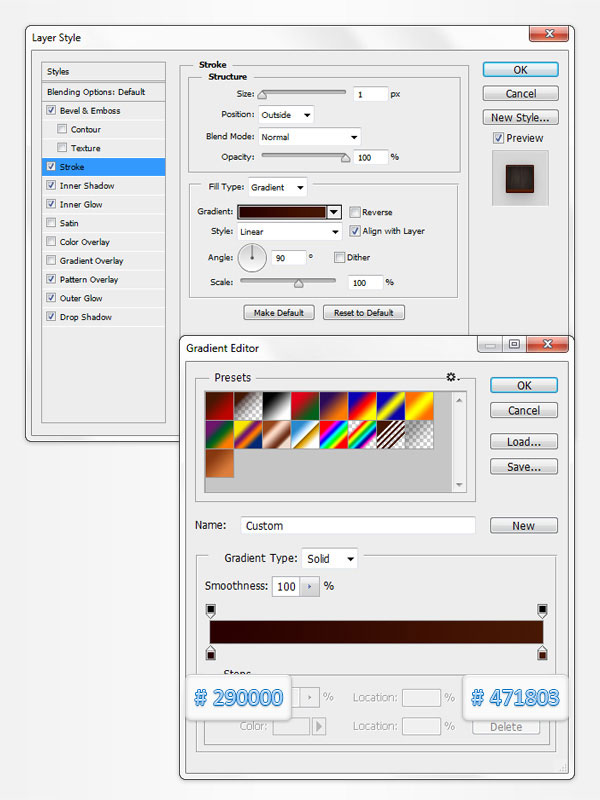Screen dimensions: 600x800
Task: Toggle the Inner Shadow checkbox
Action: click(51, 185)
